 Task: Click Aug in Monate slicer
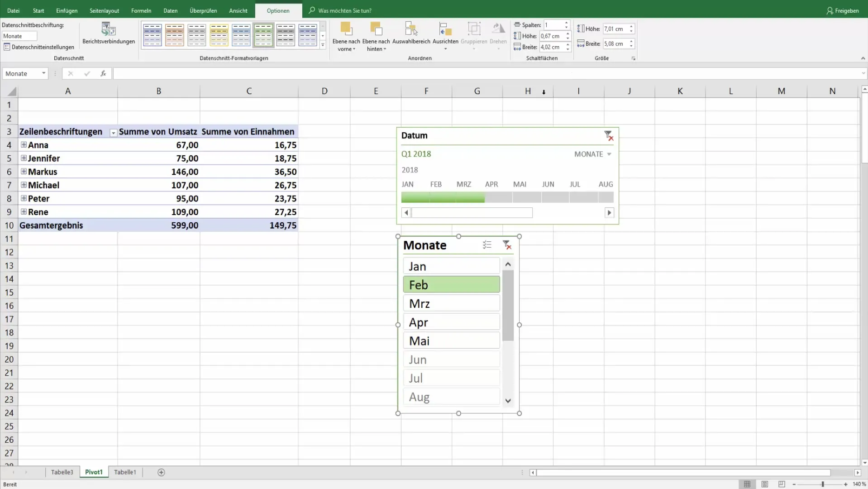point(451,397)
